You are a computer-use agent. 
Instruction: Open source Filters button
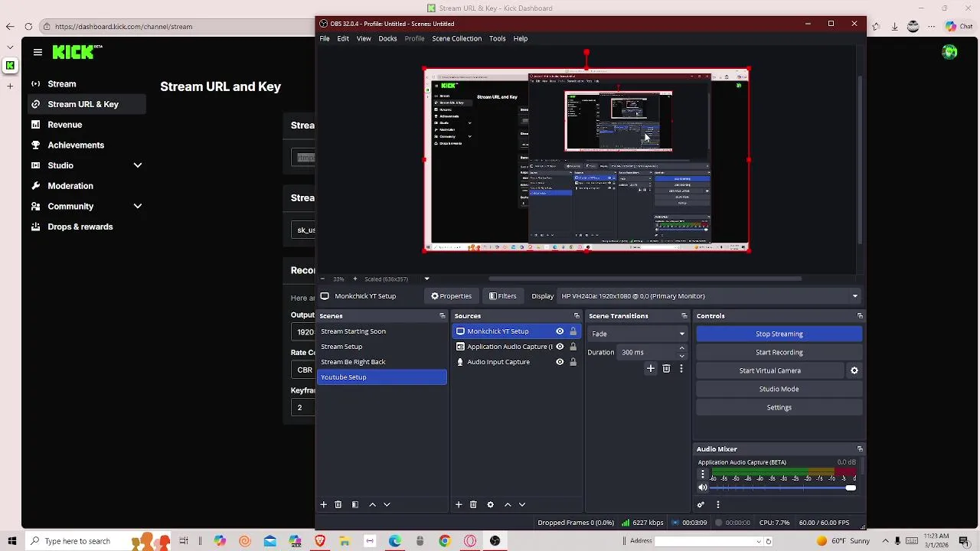click(502, 296)
